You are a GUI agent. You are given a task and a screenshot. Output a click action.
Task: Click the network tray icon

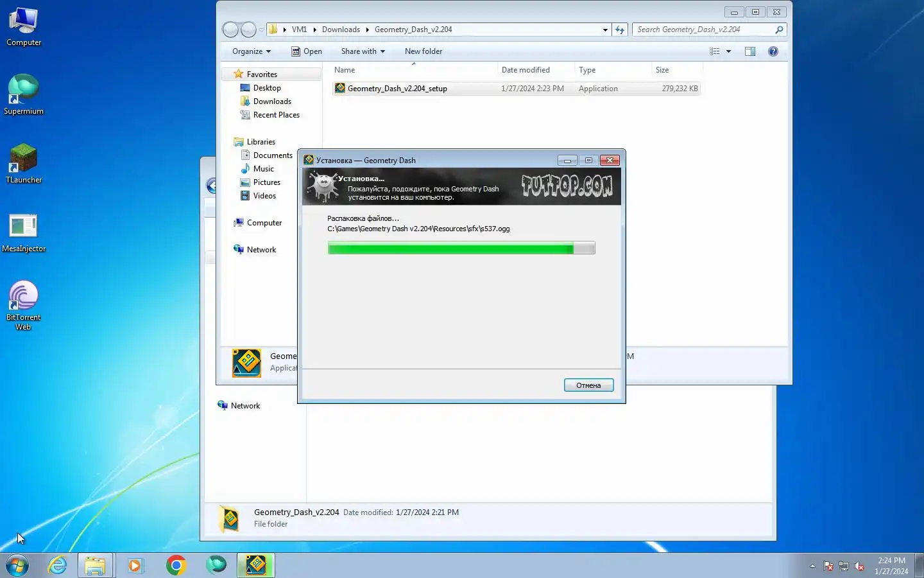pos(844,566)
